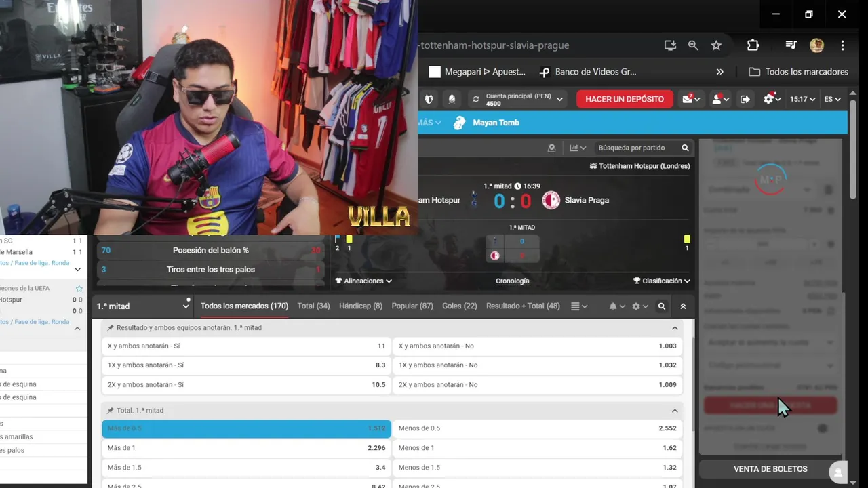The height and width of the screenshot is (488, 868).
Task: Select the Goles (22) tab
Action: tap(460, 306)
